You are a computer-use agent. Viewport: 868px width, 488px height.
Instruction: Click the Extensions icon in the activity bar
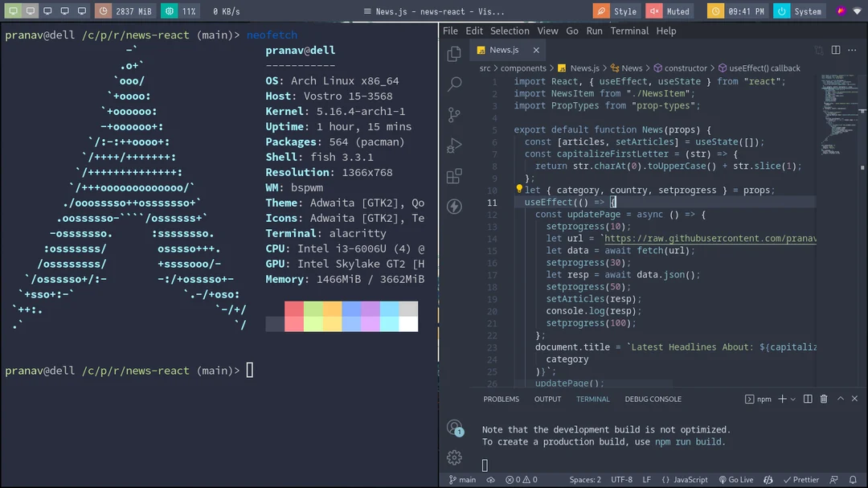pyautogui.click(x=453, y=175)
